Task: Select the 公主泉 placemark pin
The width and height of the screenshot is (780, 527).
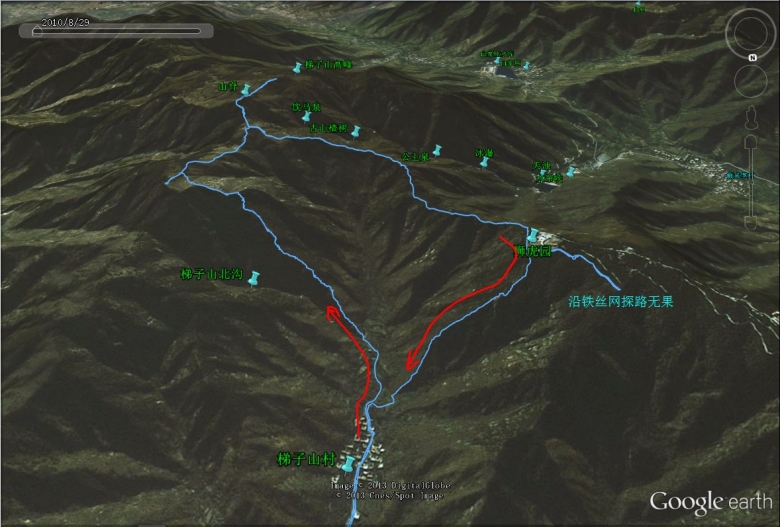Action: 437,150
